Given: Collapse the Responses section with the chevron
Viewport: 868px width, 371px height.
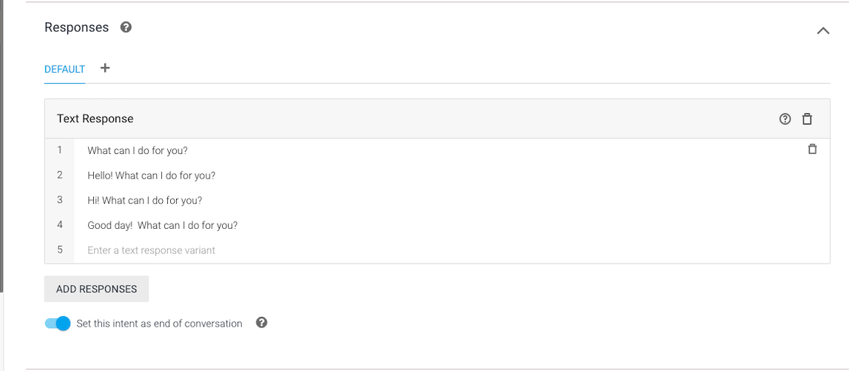Looking at the screenshot, I should click(x=823, y=30).
